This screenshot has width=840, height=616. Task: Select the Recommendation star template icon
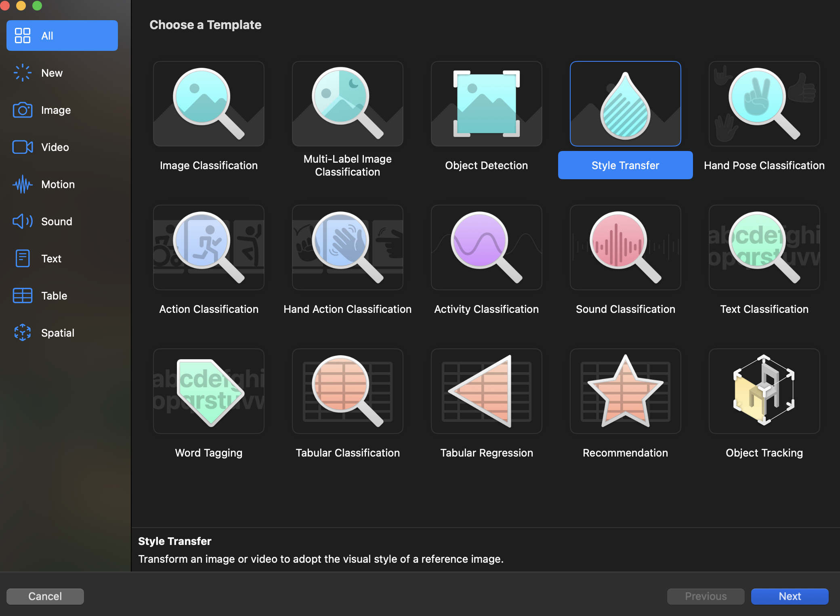625,391
